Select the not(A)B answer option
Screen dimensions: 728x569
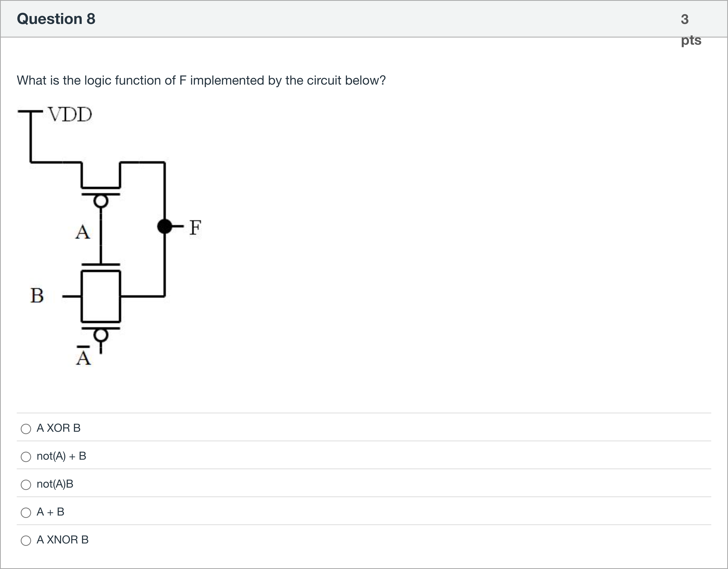coord(26,485)
